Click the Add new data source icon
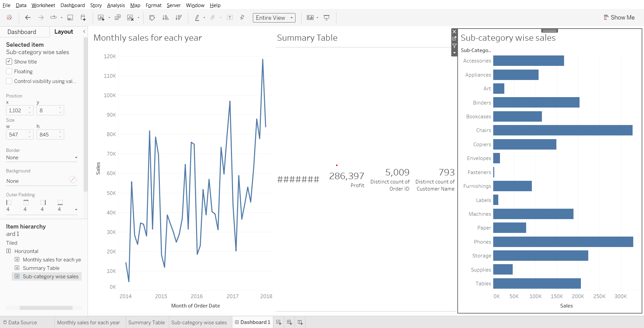Image resolution: width=644 pixels, height=328 pixels. (83, 18)
